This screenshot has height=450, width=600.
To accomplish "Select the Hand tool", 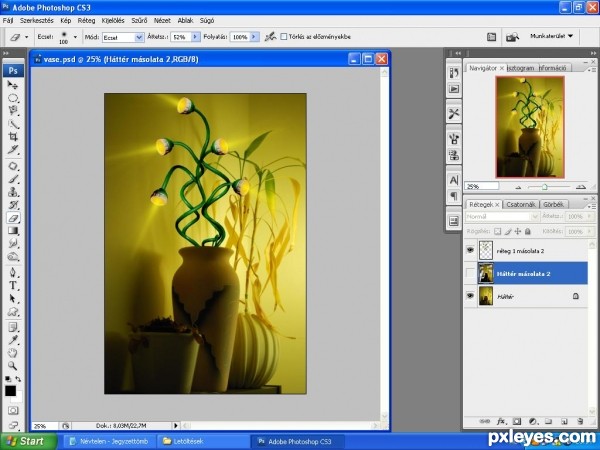I will click(13, 353).
